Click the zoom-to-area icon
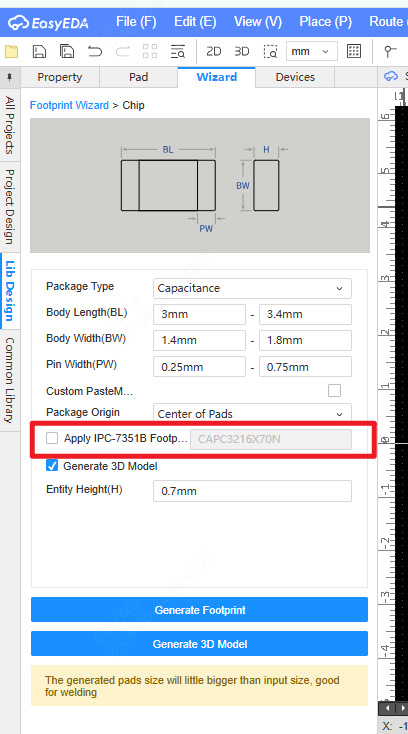Screen dimensions: 408x734 270,51
